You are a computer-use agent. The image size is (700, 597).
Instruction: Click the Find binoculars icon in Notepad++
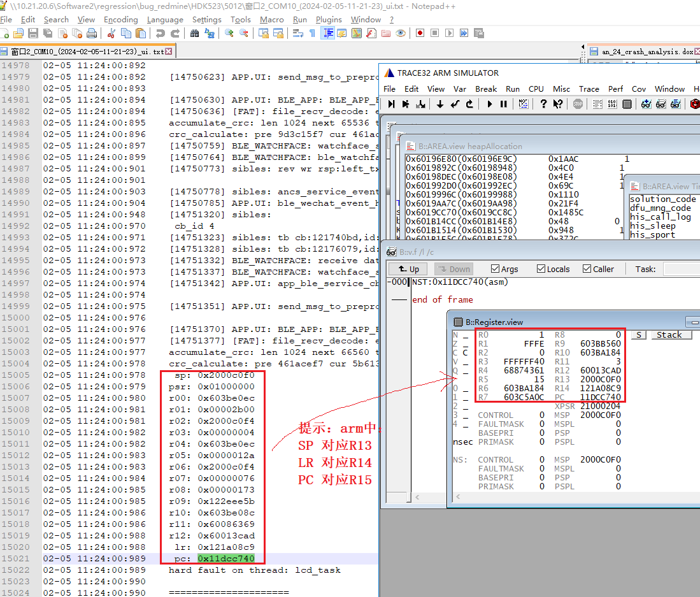[x=195, y=33]
